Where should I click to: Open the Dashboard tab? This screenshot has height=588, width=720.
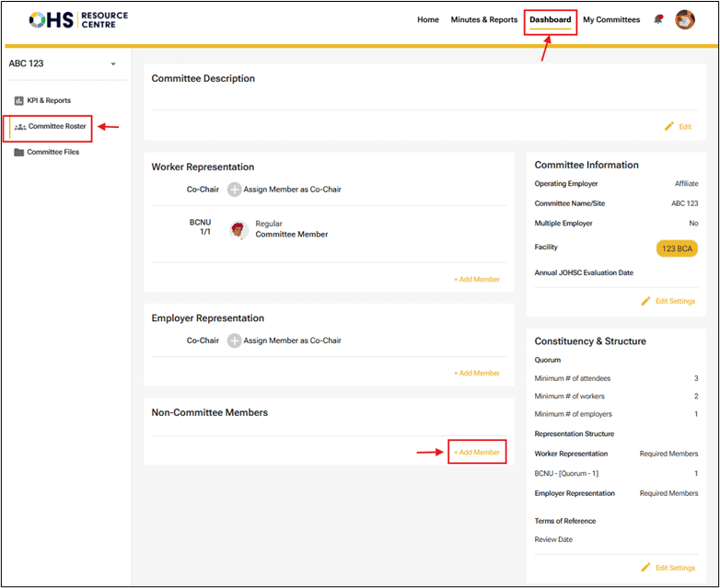(x=550, y=19)
